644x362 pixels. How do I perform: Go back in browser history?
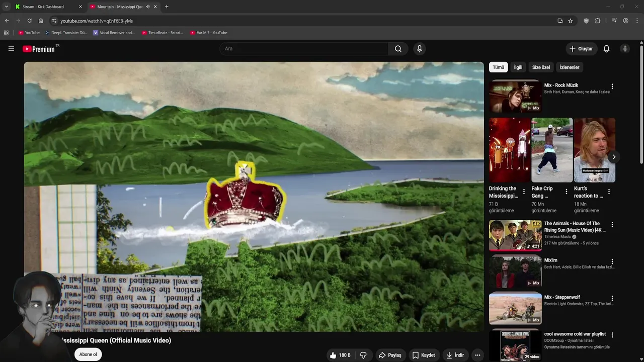[7, 21]
